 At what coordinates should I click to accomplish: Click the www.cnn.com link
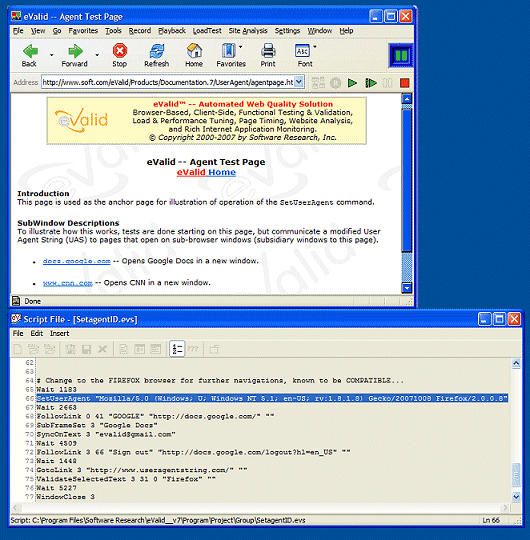[x=68, y=283]
